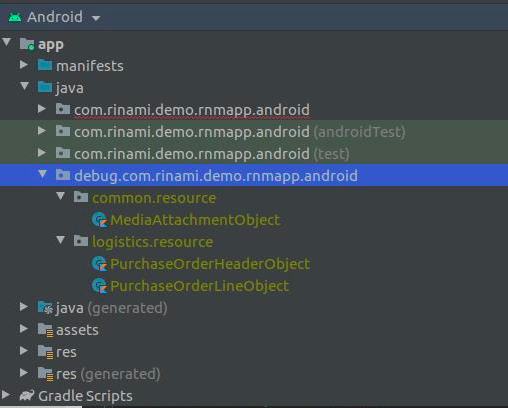Click the PurchaseOrderLineObject class icon
Viewport: 508px width, 408px height.
click(x=100, y=286)
